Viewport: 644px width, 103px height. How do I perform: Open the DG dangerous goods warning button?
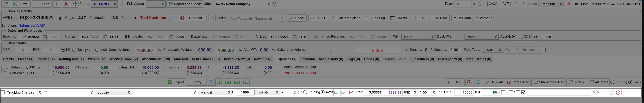pyautogui.click(x=419, y=18)
